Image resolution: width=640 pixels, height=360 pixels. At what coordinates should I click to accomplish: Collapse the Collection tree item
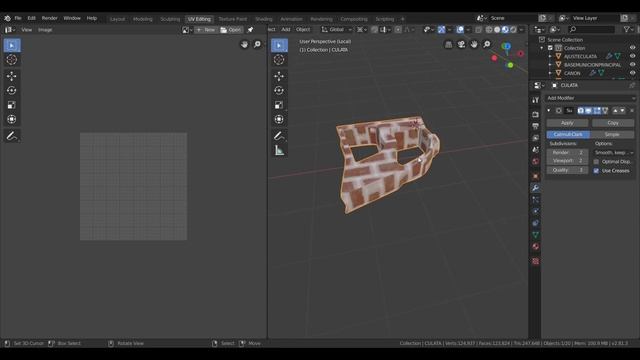(x=542, y=48)
